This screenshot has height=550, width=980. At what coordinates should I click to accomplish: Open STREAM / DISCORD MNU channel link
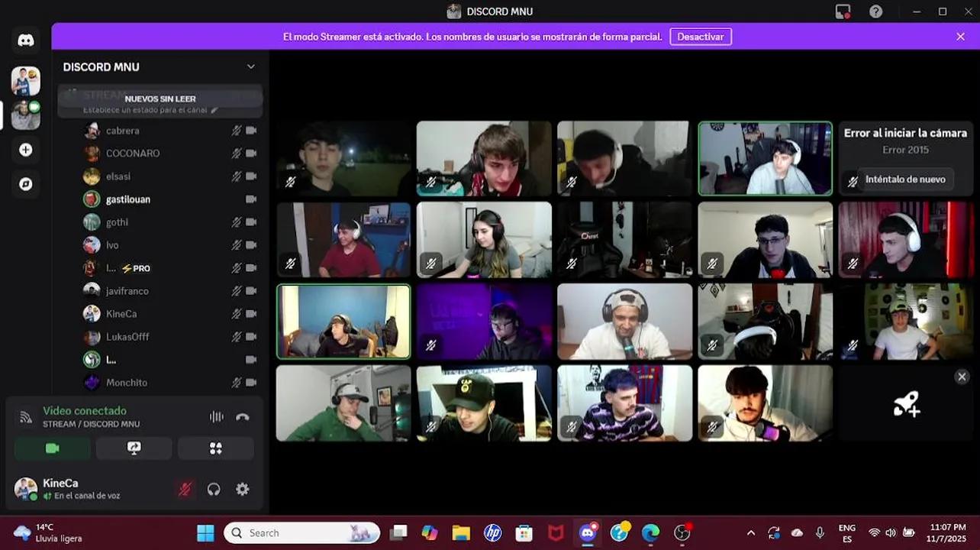coord(91,424)
